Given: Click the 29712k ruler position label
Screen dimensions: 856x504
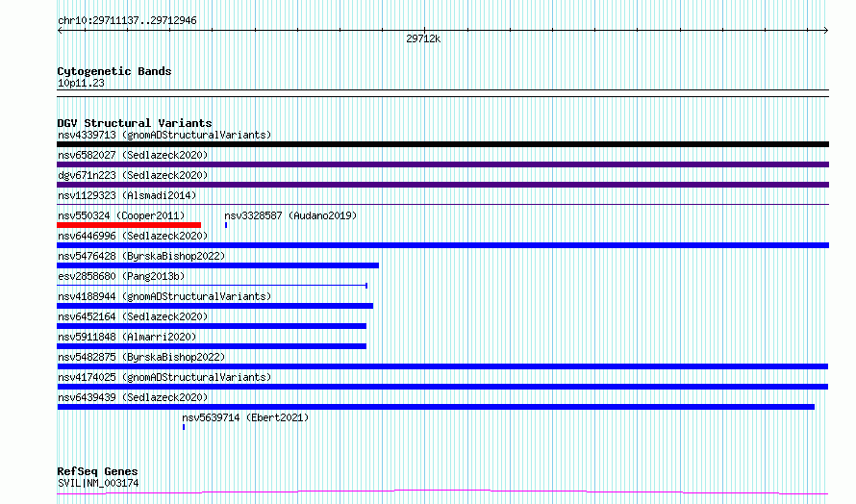Looking at the screenshot, I should pos(423,38).
